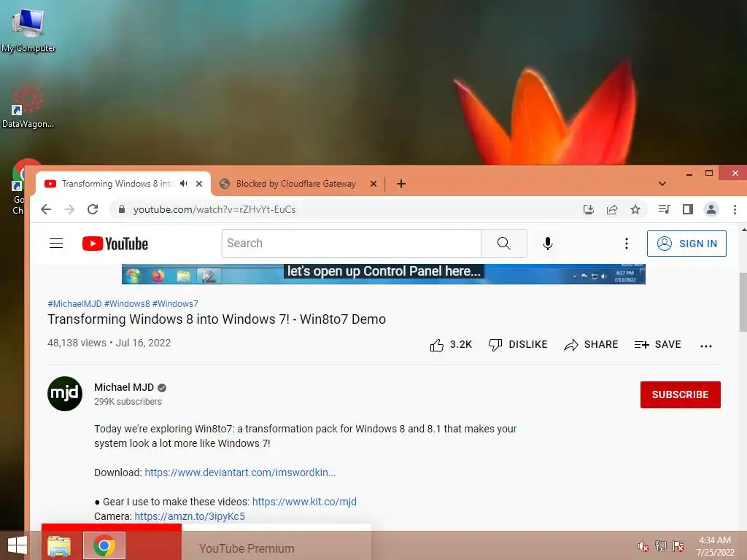Open the amzn.to camera link
The height and width of the screenshot is (560, 747).
(190, 516)
